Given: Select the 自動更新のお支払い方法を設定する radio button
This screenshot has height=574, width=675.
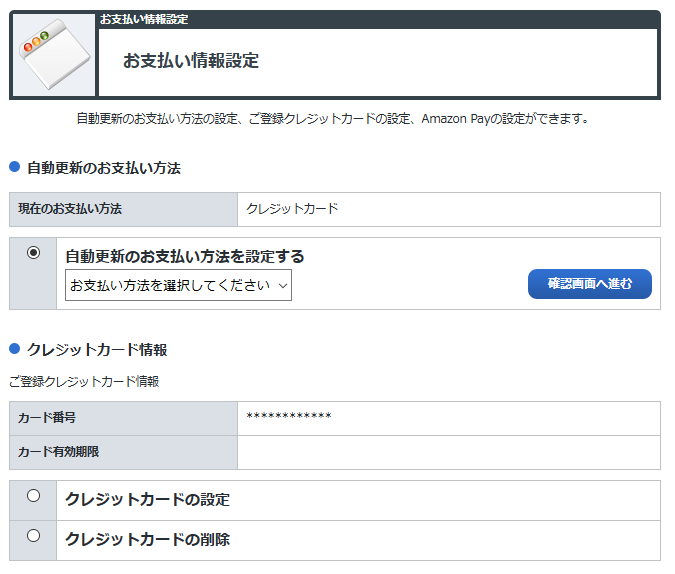Looking at the screenshot, I should [34, 252].
